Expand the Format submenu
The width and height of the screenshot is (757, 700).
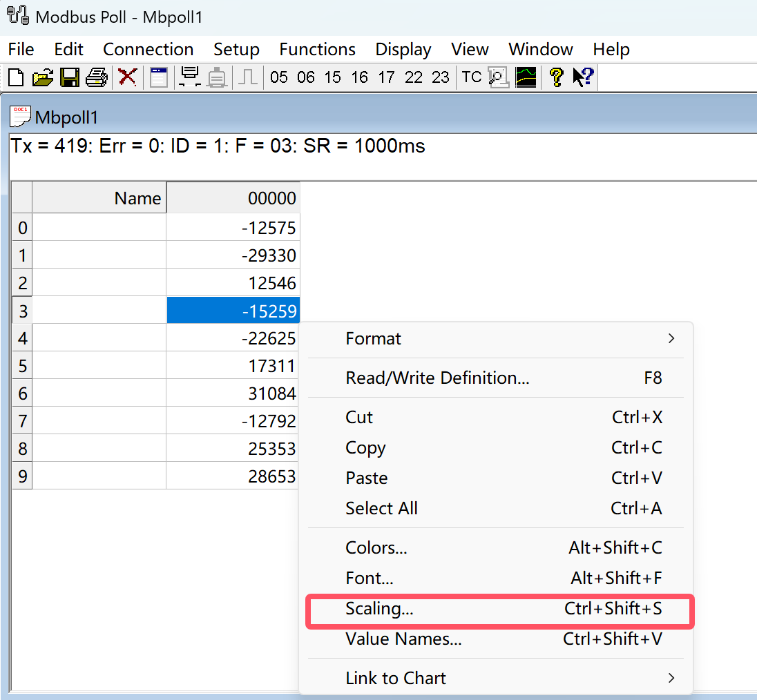coord(496,339)
